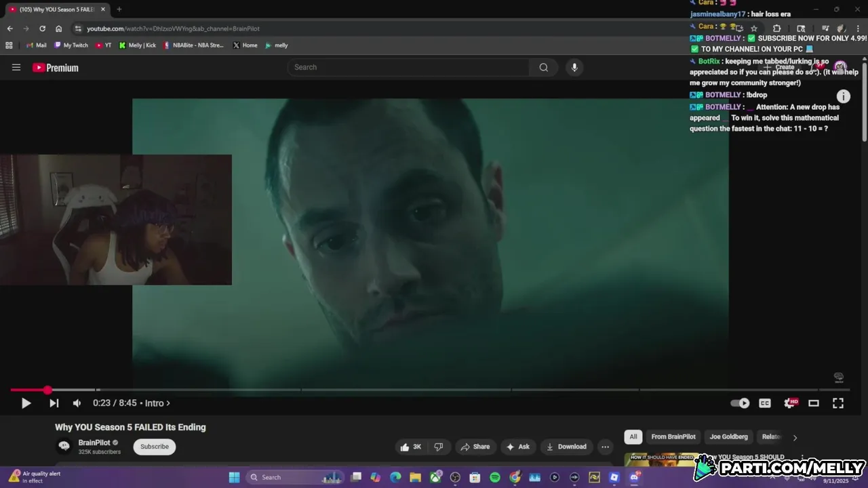Image resolution: width=868 pixels, height=488 pixels.
Task: Focus the YouTube search box
Action: [x=409, y=67]
